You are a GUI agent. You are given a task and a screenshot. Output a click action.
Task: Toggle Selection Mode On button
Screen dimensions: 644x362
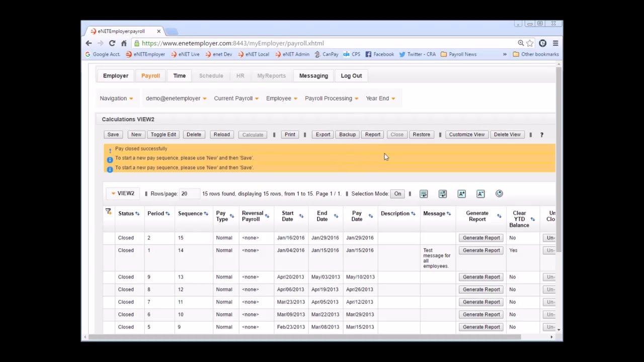[397, 194]
